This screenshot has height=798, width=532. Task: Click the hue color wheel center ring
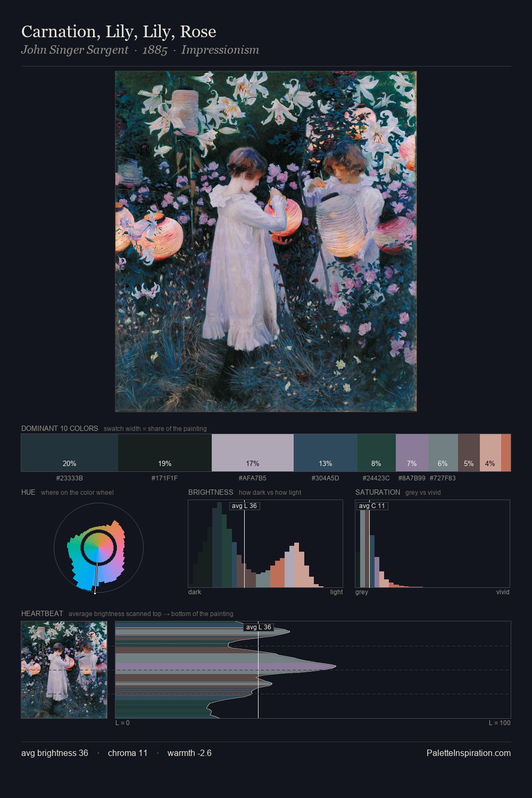(98, 547)
